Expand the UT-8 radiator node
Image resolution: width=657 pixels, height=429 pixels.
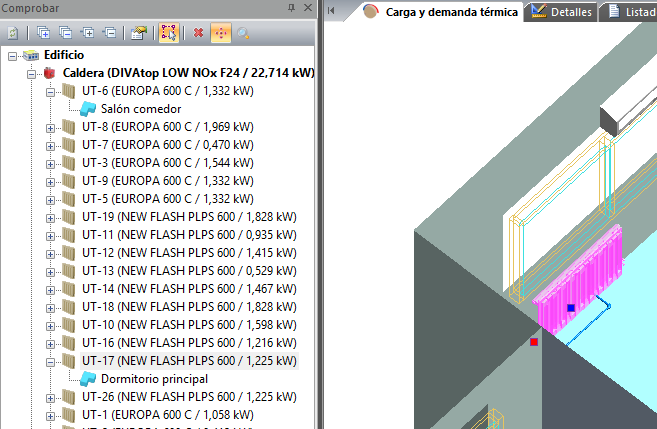pyautogui.click(x=50, y=128)
